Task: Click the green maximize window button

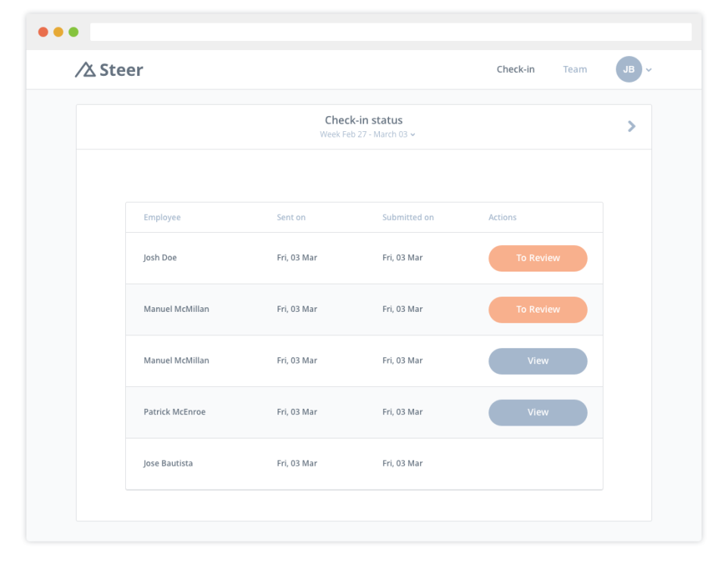Action: tap(74, 32)
